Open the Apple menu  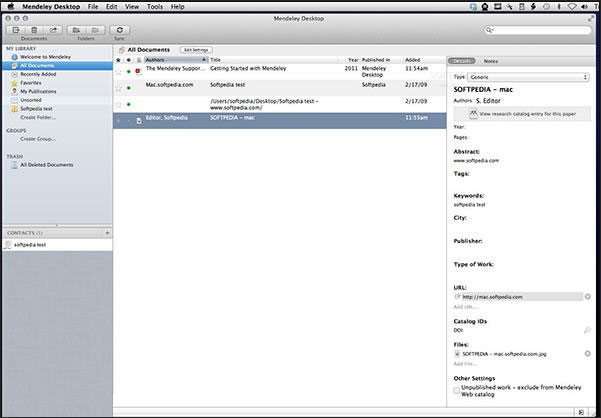pyautogui.click(x=11, y=6)
